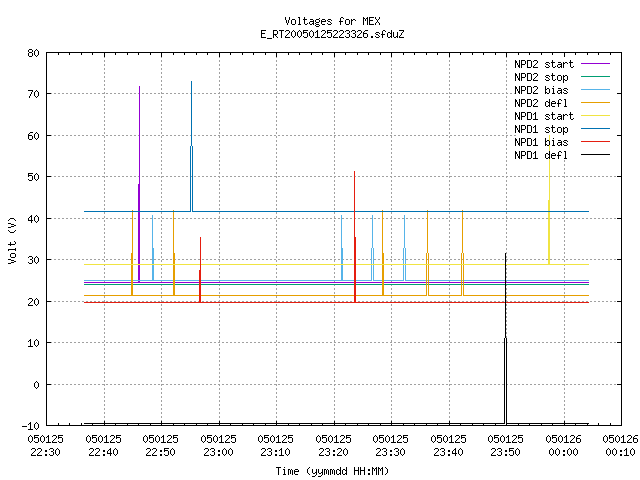This screenshot has height=480, width=640.
Task: Select the 'NPD2 stop' legend label
Action: point(541,77)
